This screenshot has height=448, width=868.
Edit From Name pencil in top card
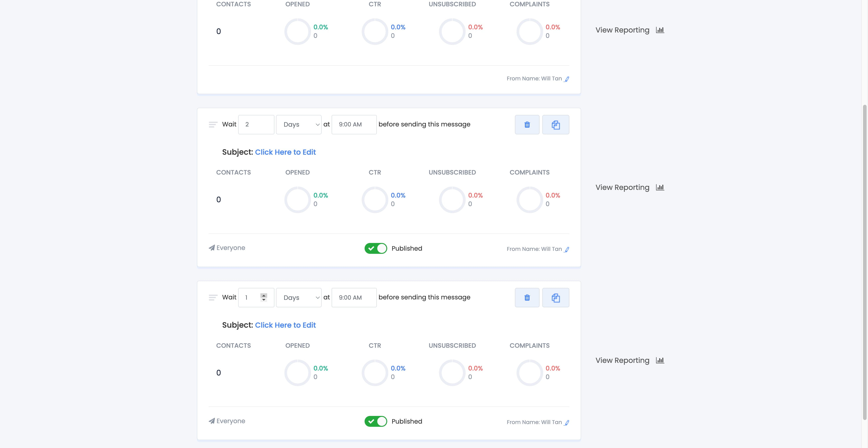tap(567, 79)
